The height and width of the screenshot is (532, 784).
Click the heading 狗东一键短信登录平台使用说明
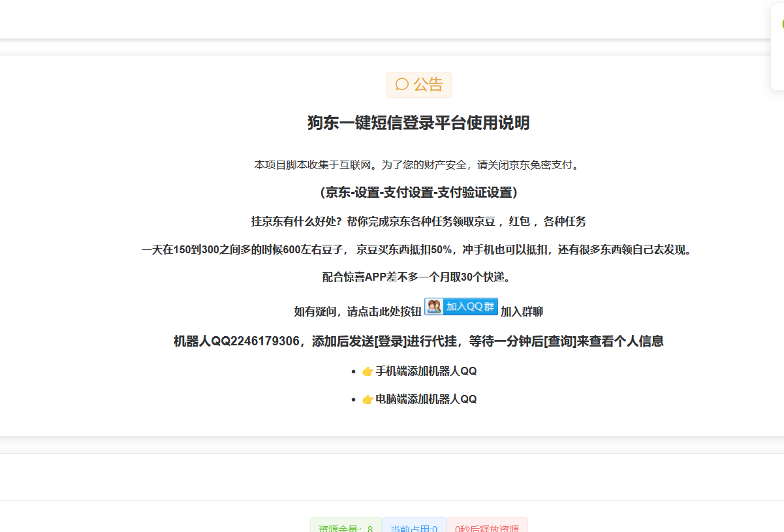(x=418, y=123)
